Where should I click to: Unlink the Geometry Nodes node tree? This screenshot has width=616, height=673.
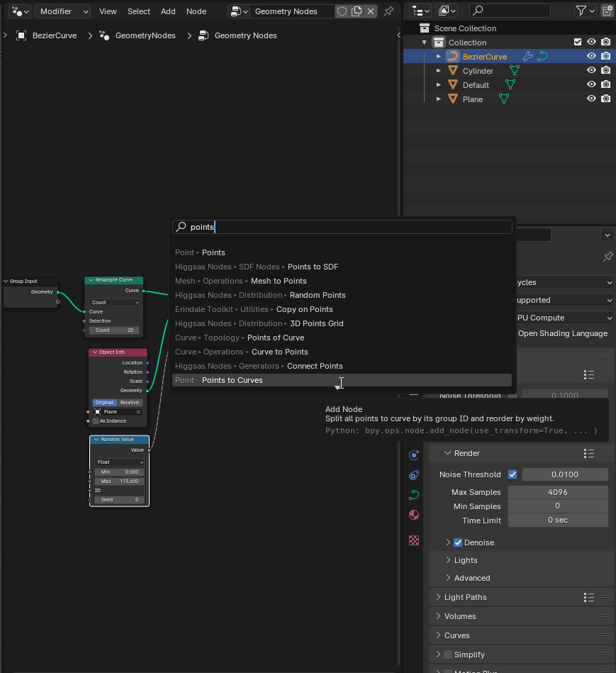(x=371, y=11)
